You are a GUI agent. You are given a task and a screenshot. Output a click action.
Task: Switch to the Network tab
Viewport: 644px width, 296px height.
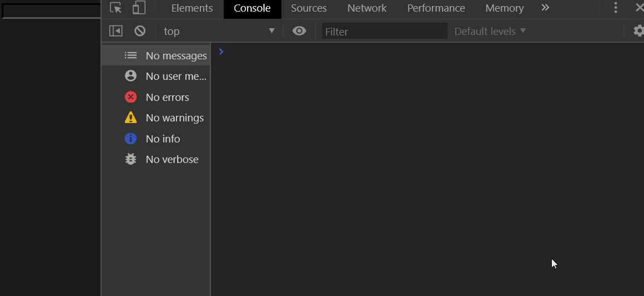click(367, 8)
